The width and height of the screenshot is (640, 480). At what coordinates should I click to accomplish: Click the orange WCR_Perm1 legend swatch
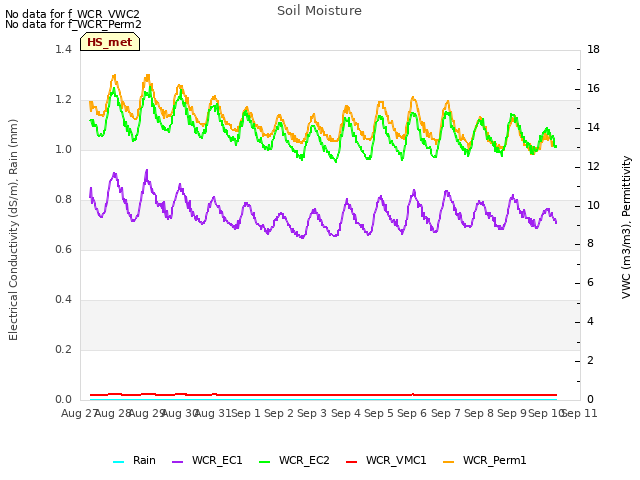point(449,462)
